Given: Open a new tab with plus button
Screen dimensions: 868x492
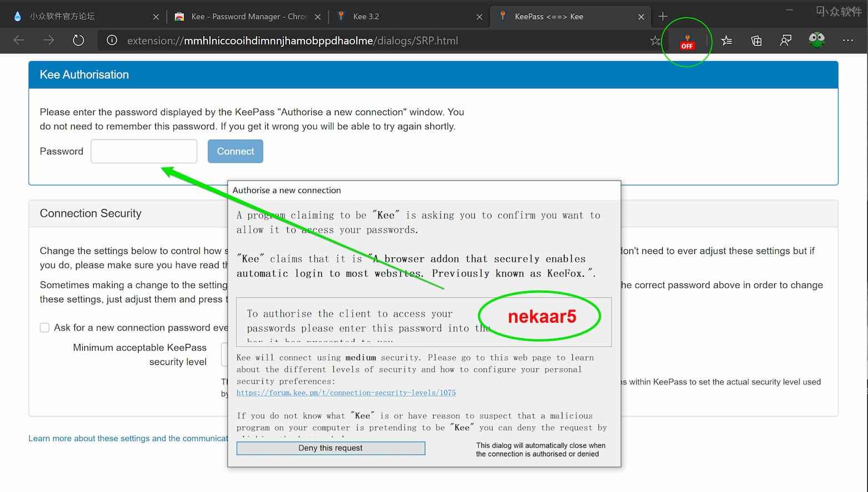Looking at the screenshot, I should point(663,16).
